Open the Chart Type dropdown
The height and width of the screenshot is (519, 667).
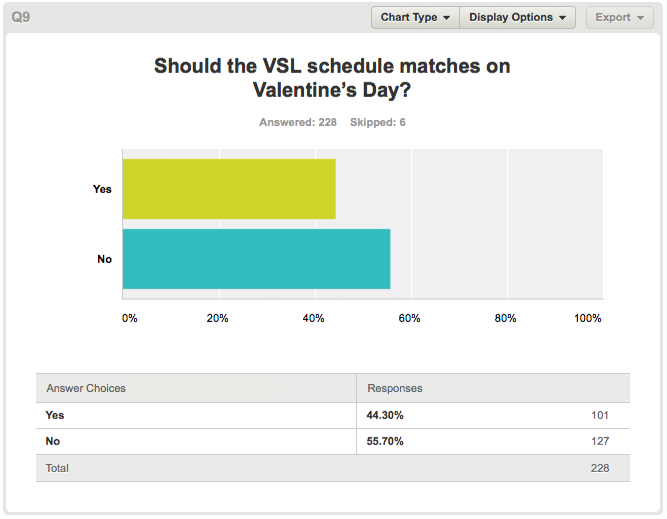coord(415,17)
